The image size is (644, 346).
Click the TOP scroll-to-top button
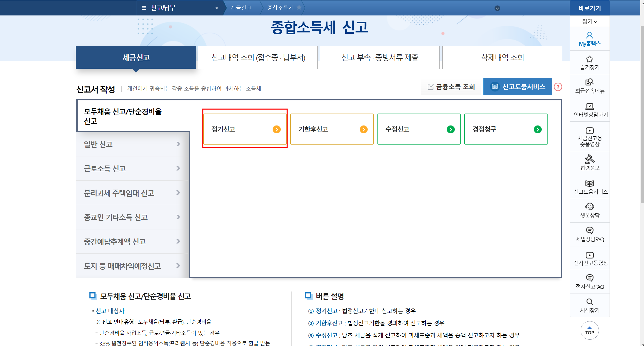[590, 331]
